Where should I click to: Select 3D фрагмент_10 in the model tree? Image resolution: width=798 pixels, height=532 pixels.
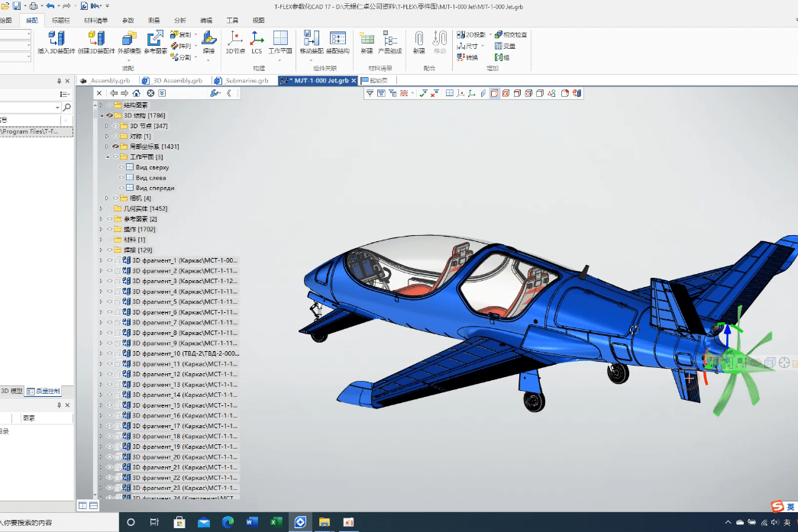coord(183,353)
